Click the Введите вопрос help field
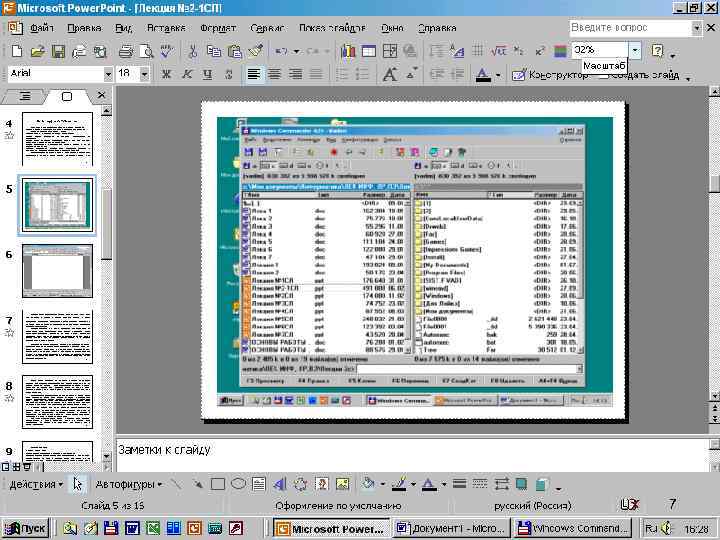Viewport: 720px width, 540px height. pos(630,28)
